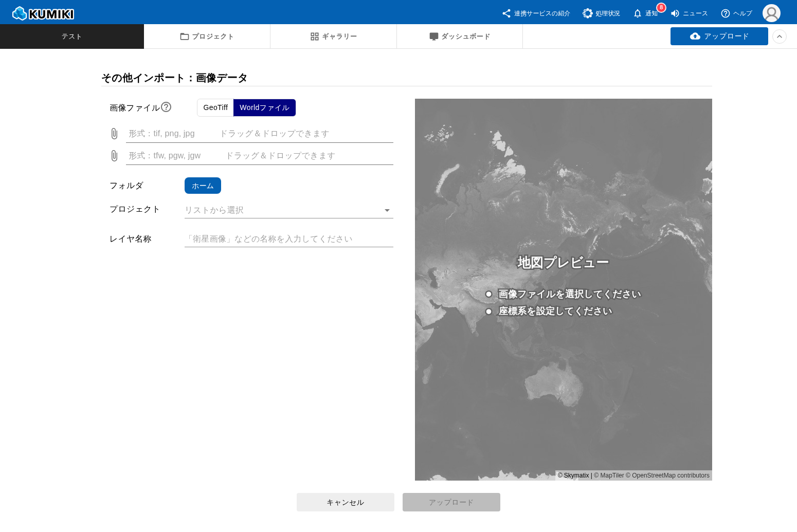Image resolution: width=797 pixels, height=532 pixels.
Task: Click paperclip icon for world file
Action: coord(114,156)
